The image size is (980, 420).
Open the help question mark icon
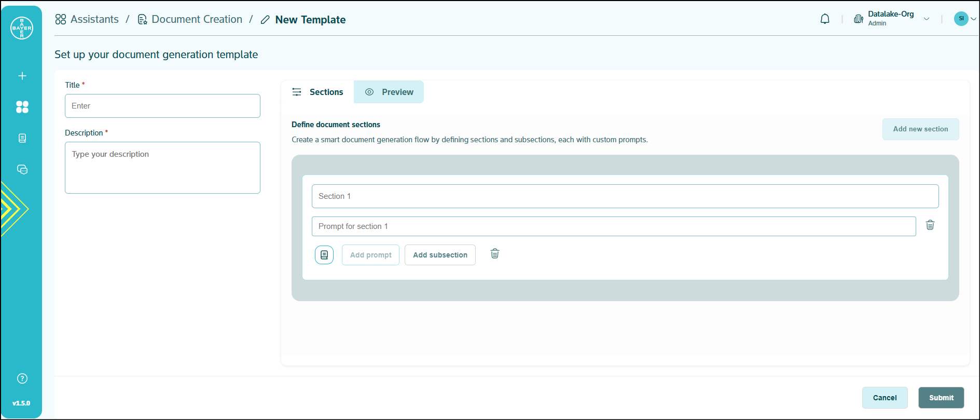pyautogui.click(x=22, y=378)
